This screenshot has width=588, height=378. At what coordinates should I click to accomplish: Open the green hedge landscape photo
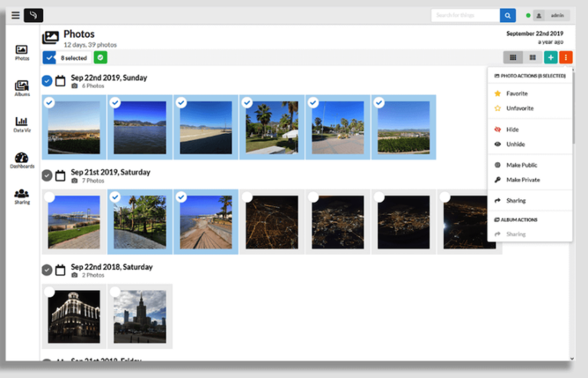(x=404, y=127)
